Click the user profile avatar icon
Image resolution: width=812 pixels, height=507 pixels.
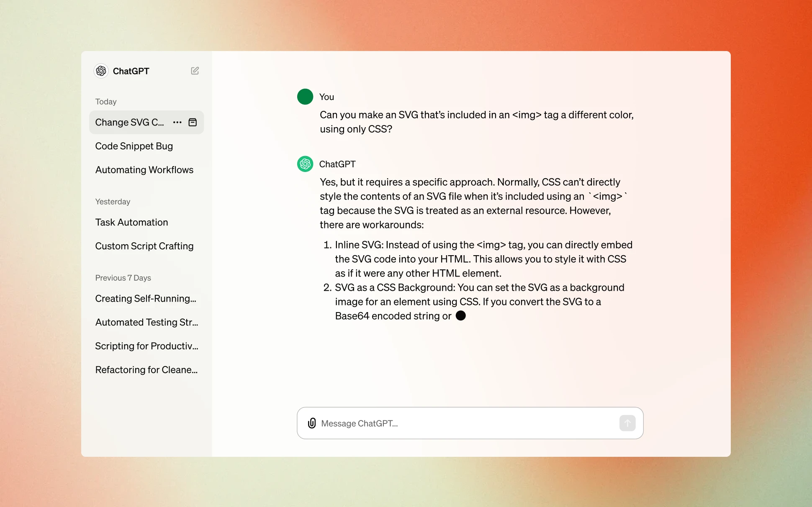click(305, 96)
